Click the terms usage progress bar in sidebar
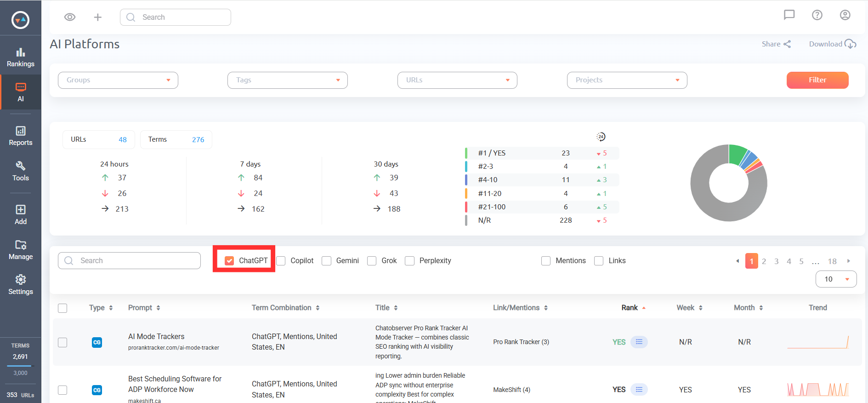Screen dimensions: 868x403 (20, 366)
